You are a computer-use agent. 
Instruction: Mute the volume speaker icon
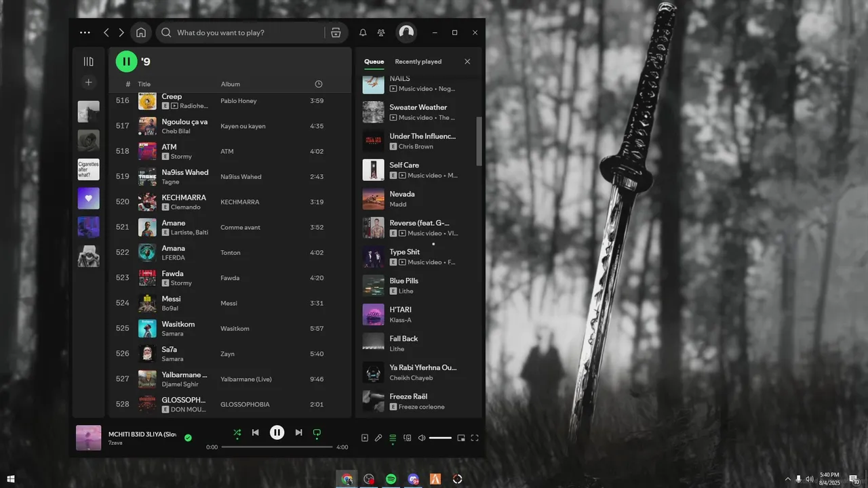click(422, 438)
